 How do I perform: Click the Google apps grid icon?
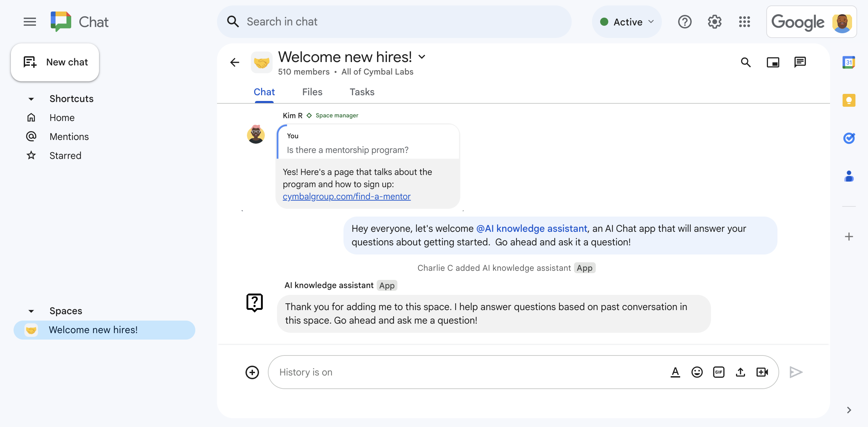tap(746, 22)
